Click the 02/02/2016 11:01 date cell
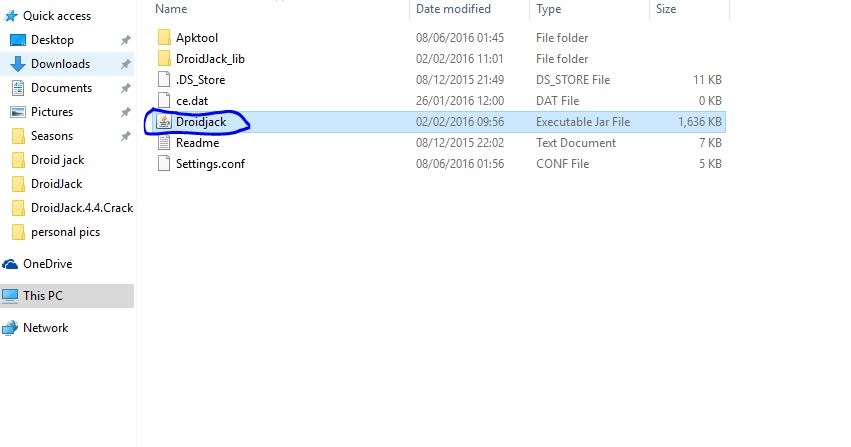 [x=460, y=59]
